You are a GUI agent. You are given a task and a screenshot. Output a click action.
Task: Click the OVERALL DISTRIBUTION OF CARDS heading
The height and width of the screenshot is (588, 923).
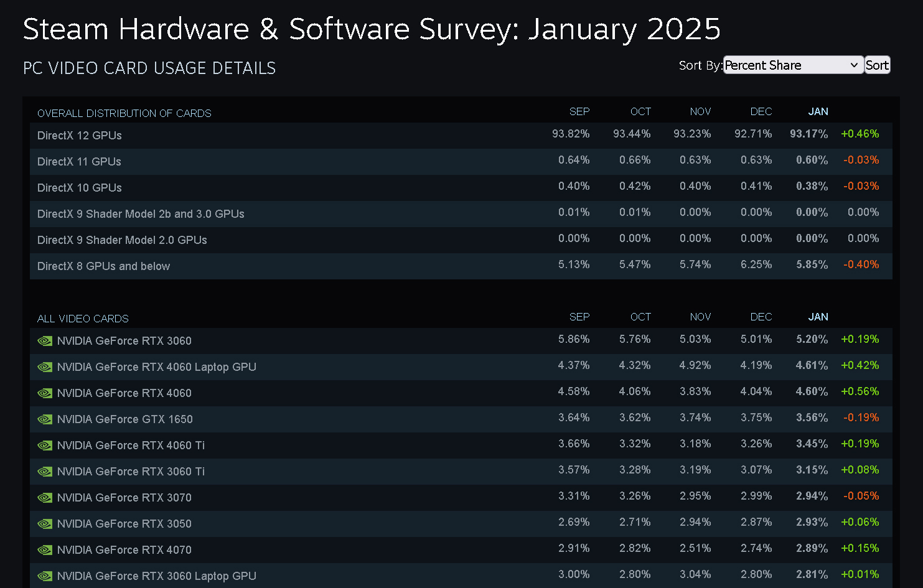coord(124,113)
